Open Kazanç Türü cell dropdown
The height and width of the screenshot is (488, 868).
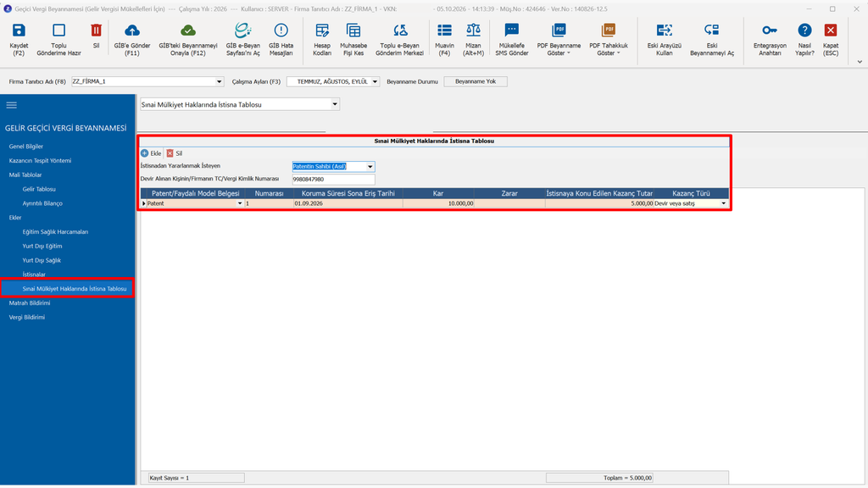[x=724, y=203]
